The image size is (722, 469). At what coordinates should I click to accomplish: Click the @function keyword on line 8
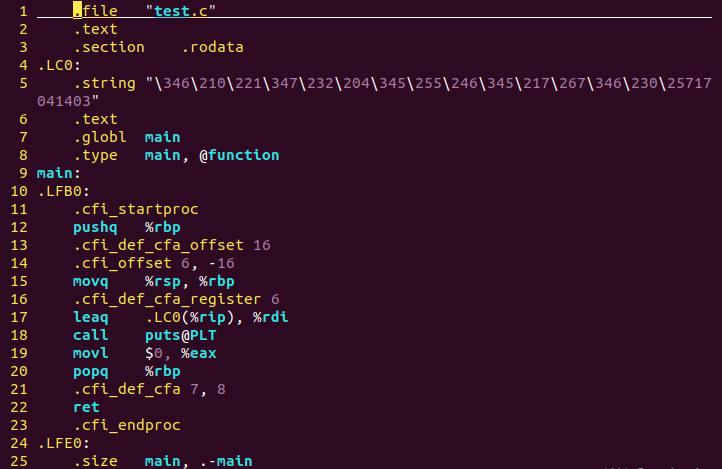239,155
